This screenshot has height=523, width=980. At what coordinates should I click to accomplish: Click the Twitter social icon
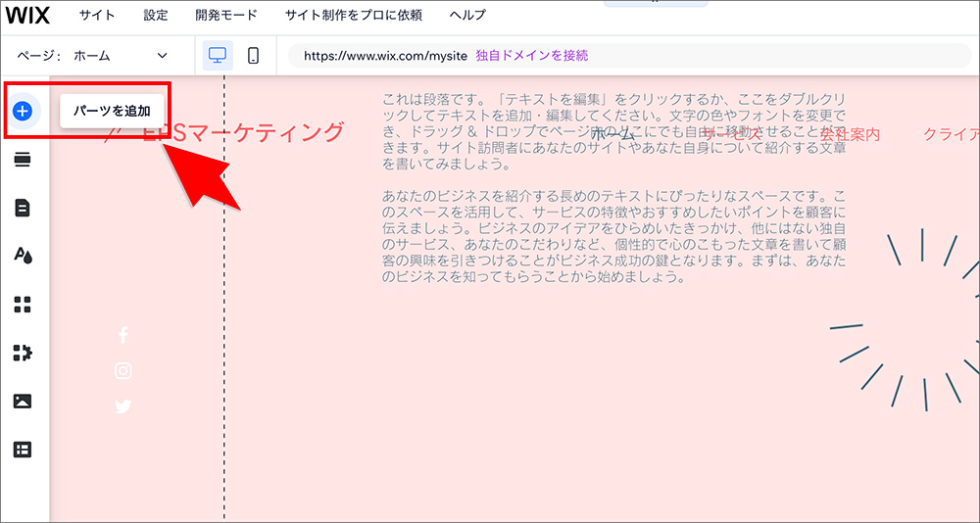tap(123, 406)
